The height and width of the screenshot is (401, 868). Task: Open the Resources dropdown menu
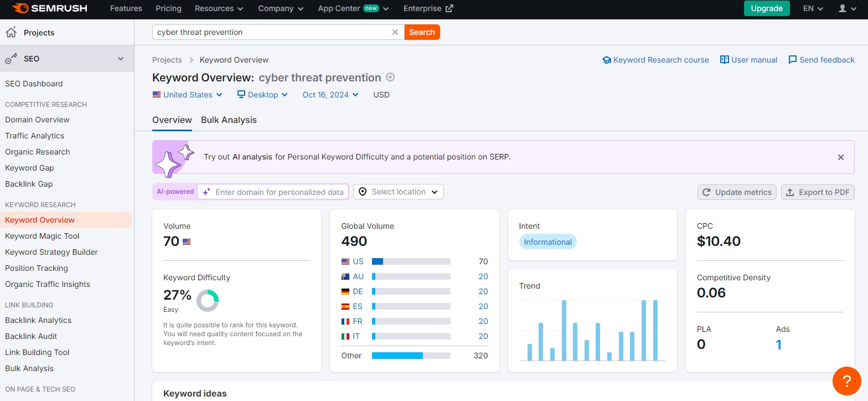(x=219, y=8)
